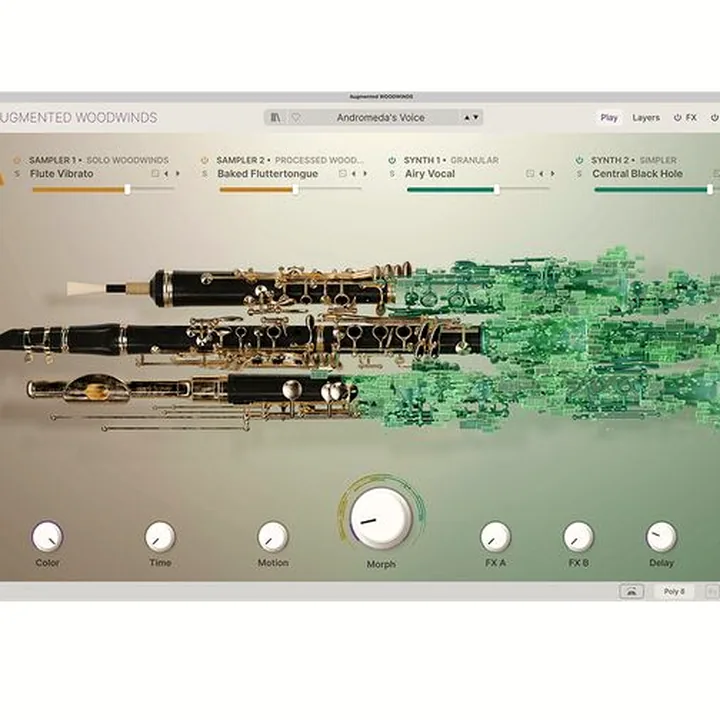Click the Sampler 2 Processed Wood label

pyautogui.click(x=290, y=160)
